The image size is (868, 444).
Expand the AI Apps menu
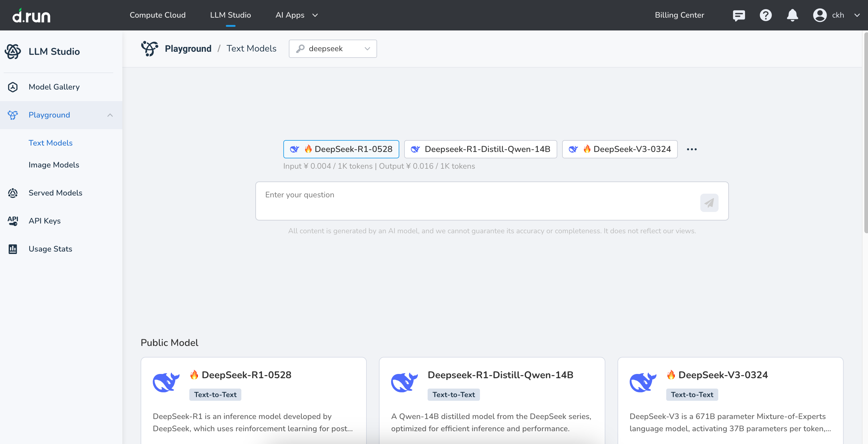296,15
